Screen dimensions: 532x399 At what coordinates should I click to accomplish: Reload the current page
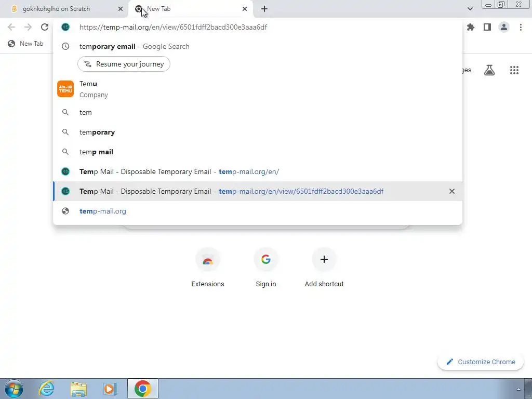45,27
